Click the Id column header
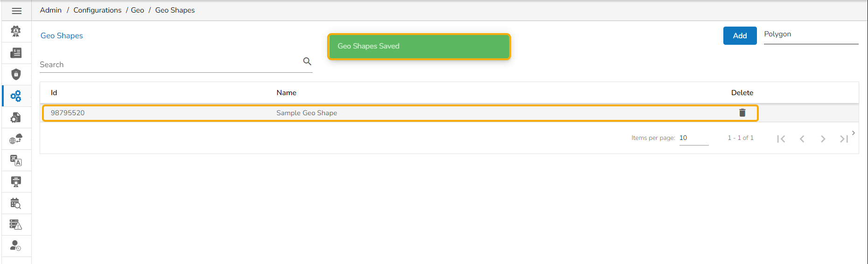The height and width of the screenshot is (264, 868). [54, 93]
